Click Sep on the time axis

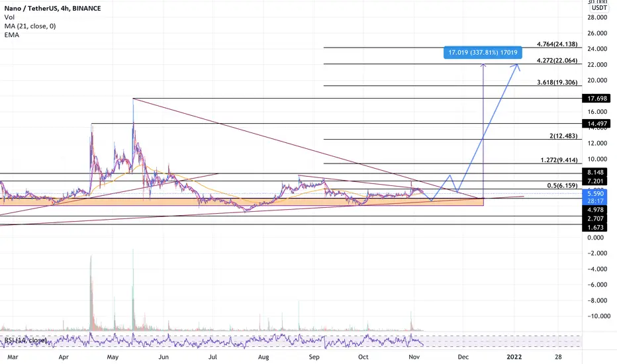pos(314,357)
